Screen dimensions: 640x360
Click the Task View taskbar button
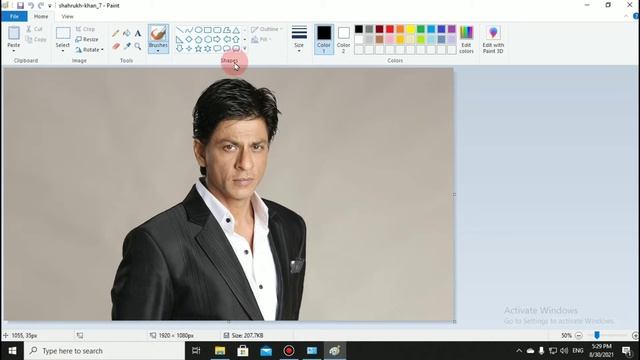196,351
